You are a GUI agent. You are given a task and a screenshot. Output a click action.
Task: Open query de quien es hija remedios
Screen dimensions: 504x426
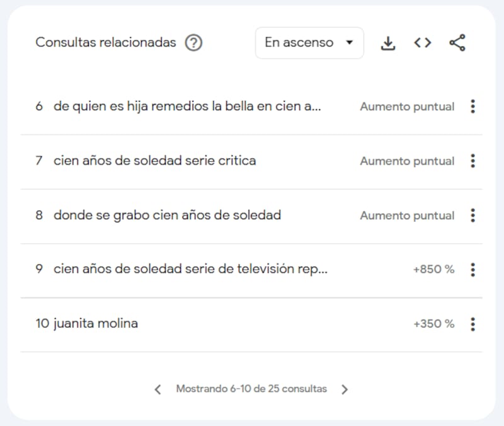pos(187,106)
